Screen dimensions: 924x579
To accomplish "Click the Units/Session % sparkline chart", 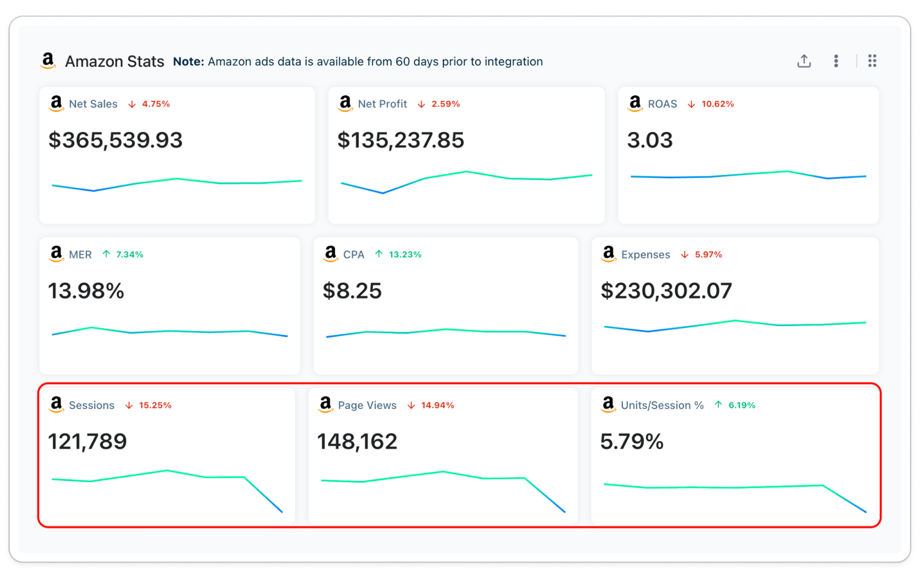I will click(735, 497).
